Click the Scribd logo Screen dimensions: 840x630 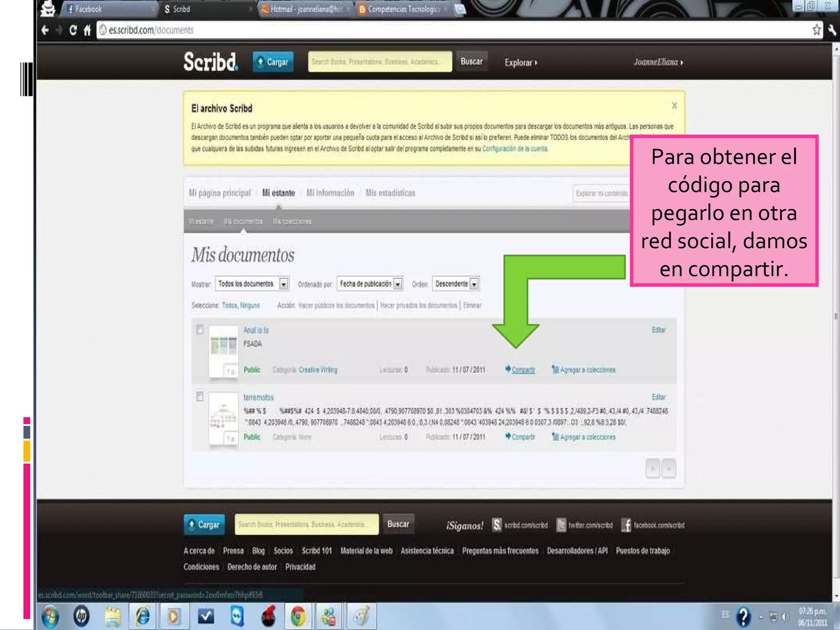210,62
